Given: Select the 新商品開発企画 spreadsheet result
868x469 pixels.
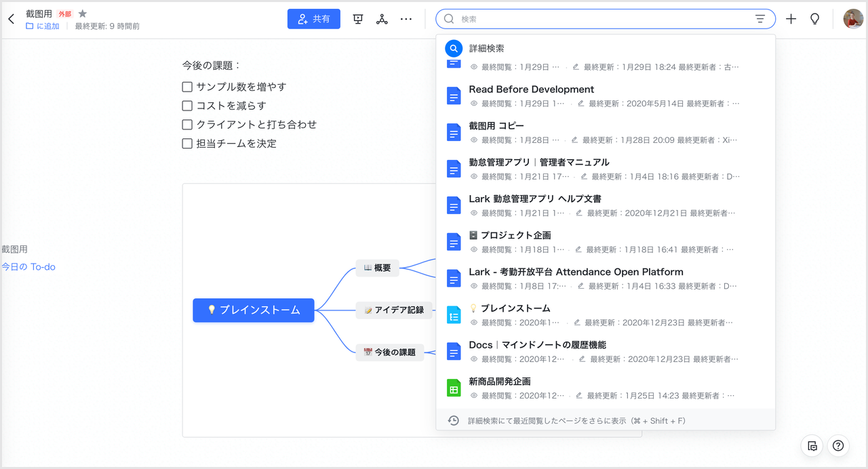Looking at the screenshot, I should point(500,382).
